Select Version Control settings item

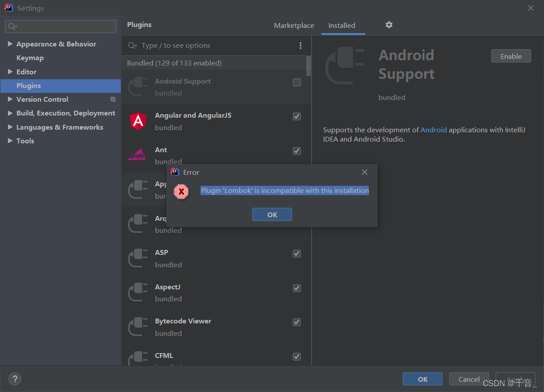pyautogui.click(x=42, y=100)
